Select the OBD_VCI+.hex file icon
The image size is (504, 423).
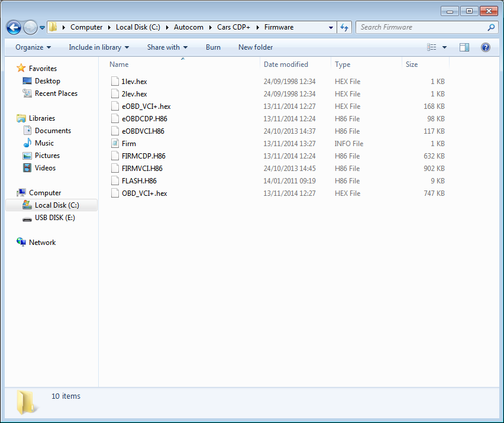[x=115, y=193]
